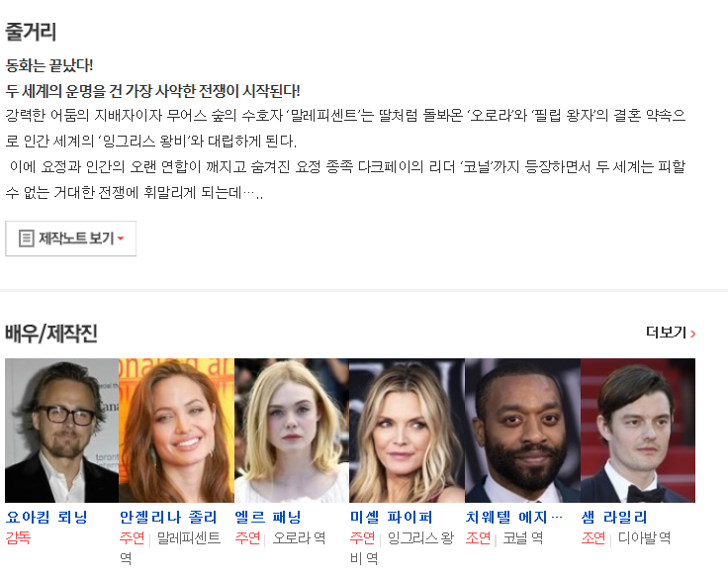The image size is (728, 580).
Task: Open the 안젤리나 졸리 photo thumbnail
Action: tap(176, 431)
